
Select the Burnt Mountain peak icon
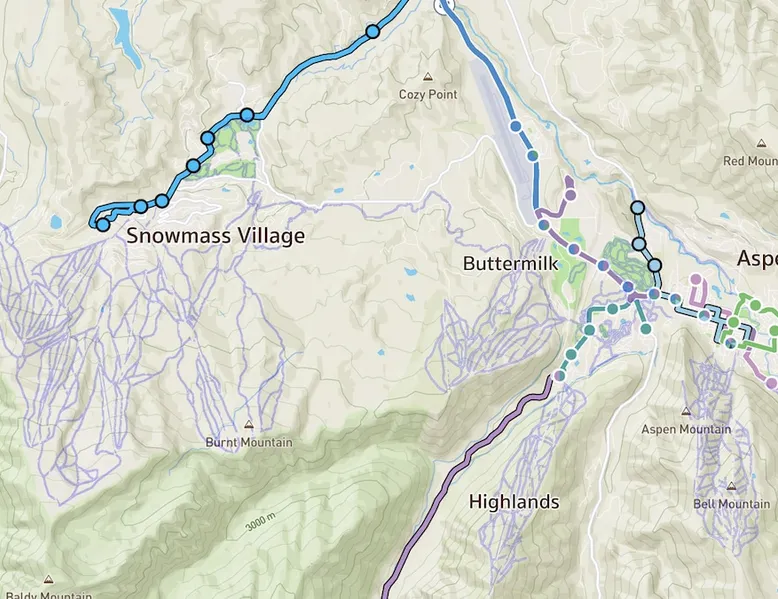(x=249, y=424)
